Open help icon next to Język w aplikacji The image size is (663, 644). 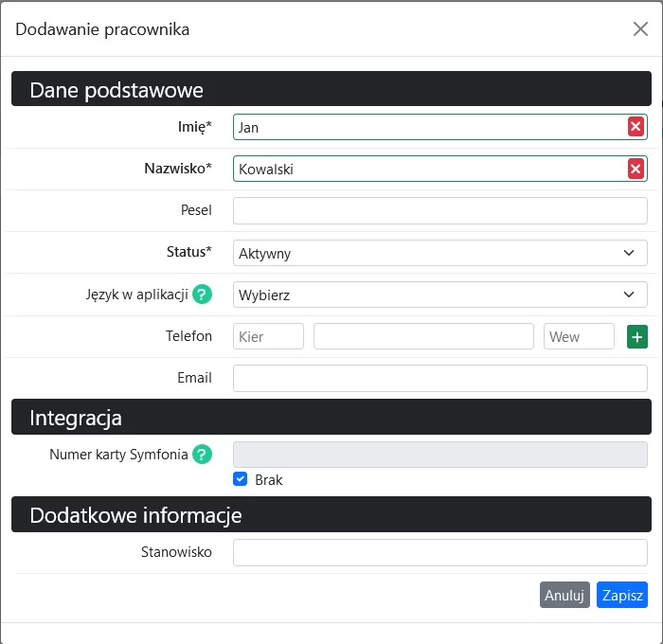202,295
